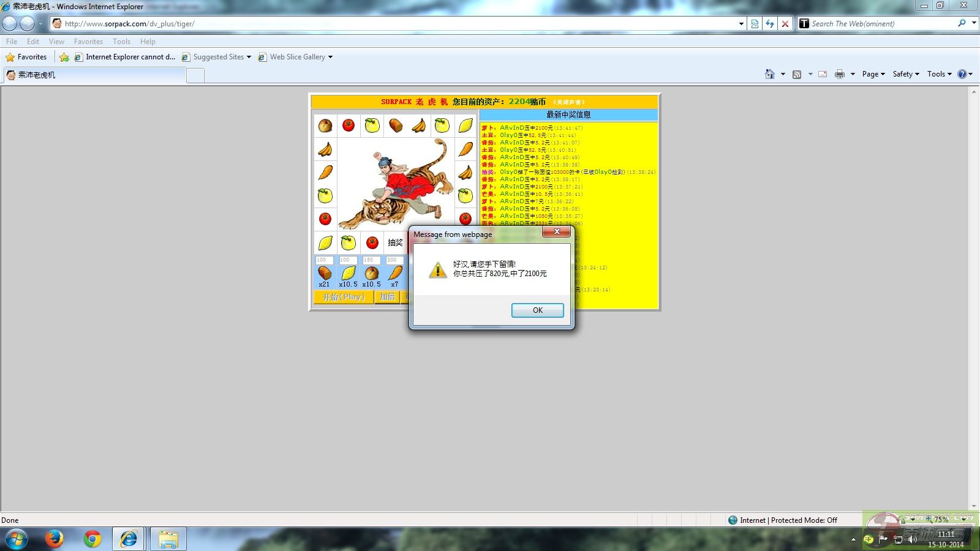Toggle Compatibility View button in address bar
The width and height of the screenshot is (980, 551).
[x=755, y=24]
